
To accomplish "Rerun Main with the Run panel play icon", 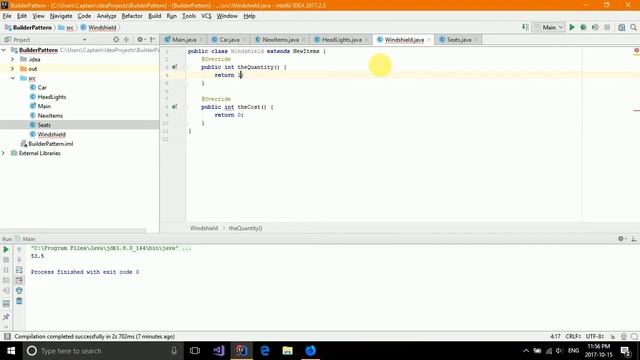I will (x=6, y=249).
